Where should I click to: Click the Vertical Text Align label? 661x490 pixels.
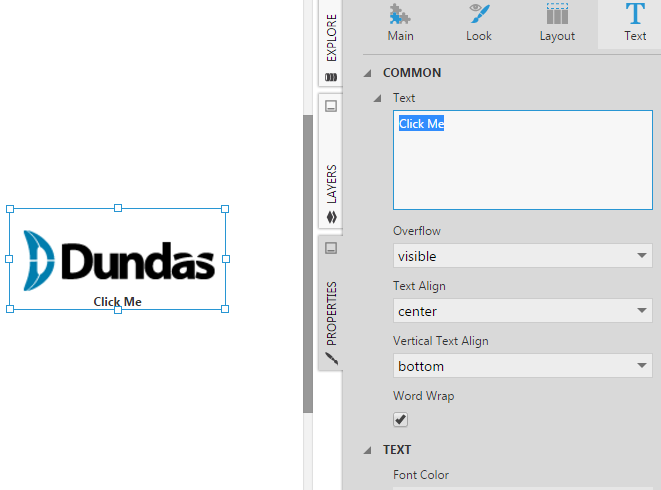[441, 341]
